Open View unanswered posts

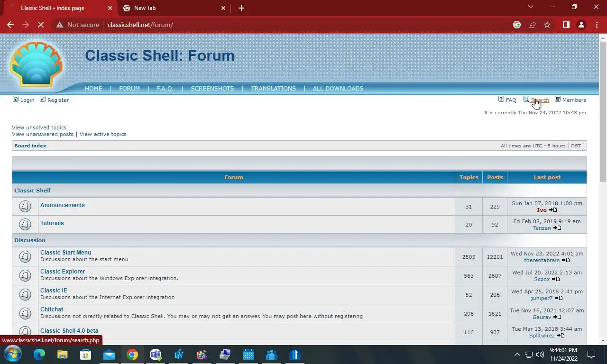pyautogui.click(x=43, y=134)
